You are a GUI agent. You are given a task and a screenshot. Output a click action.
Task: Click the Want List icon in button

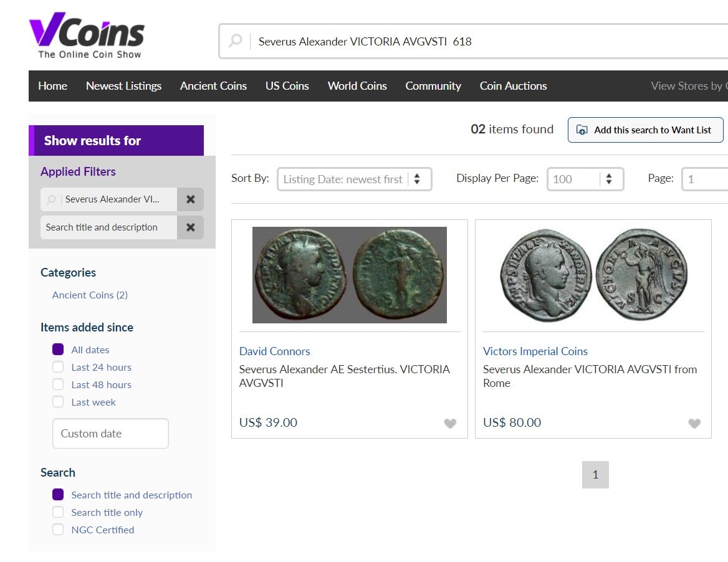(x=582, y=130)
